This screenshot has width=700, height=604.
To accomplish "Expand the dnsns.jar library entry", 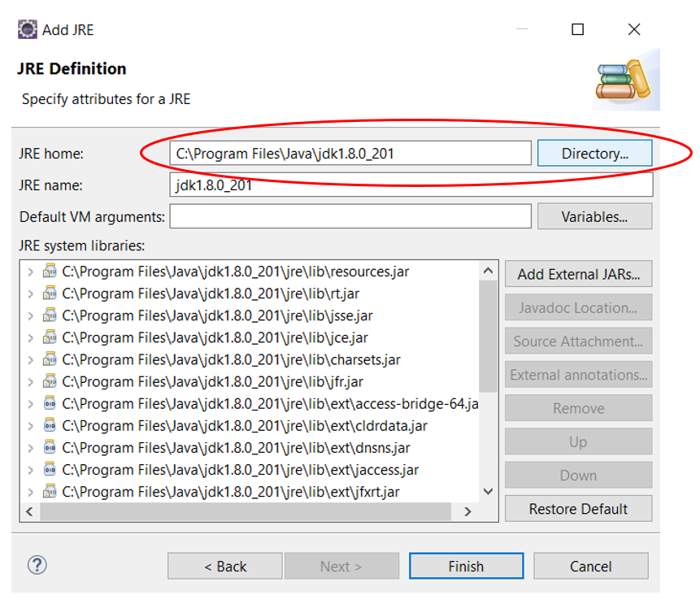I will coord(30,448).
